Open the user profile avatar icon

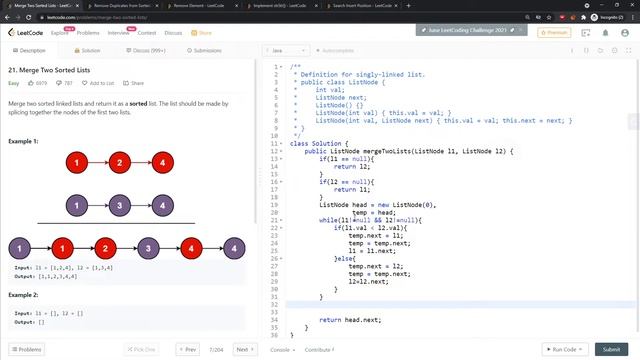point(625,33)
